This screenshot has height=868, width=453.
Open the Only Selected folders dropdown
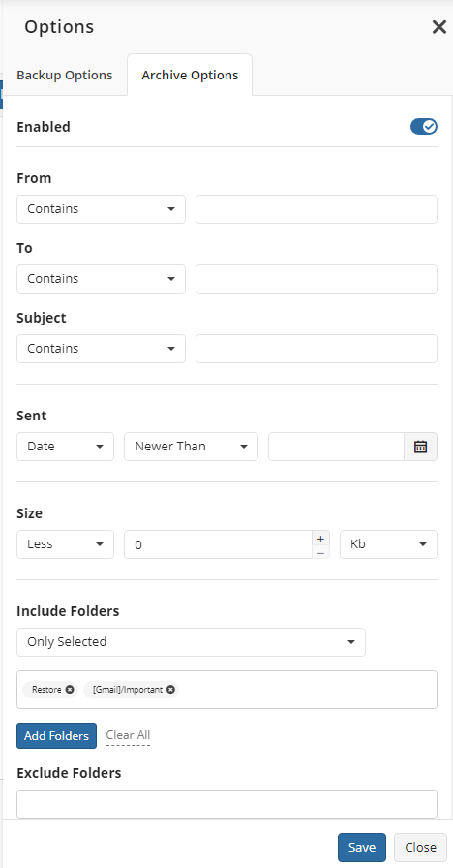click(192, 642)
